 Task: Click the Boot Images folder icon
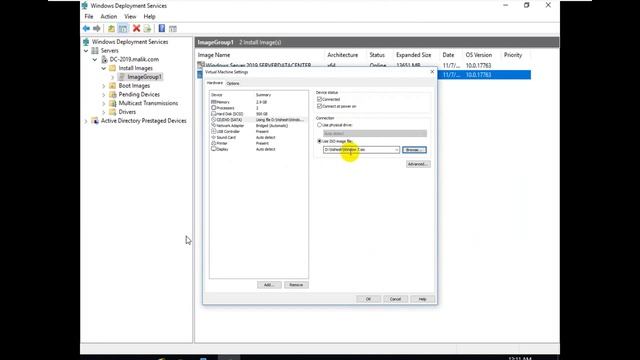(113, 86)
